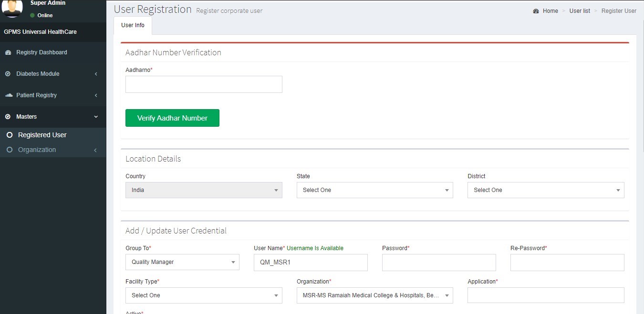Expand the Diabetes Module submenu
Image resolution: width=644 pixels, height=314 pixels.
tap(96, 74)
